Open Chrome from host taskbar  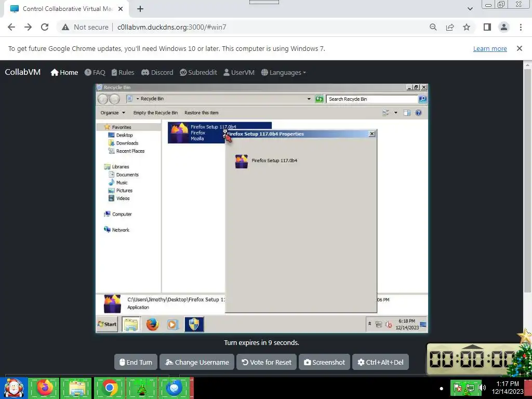click(109, 388)
